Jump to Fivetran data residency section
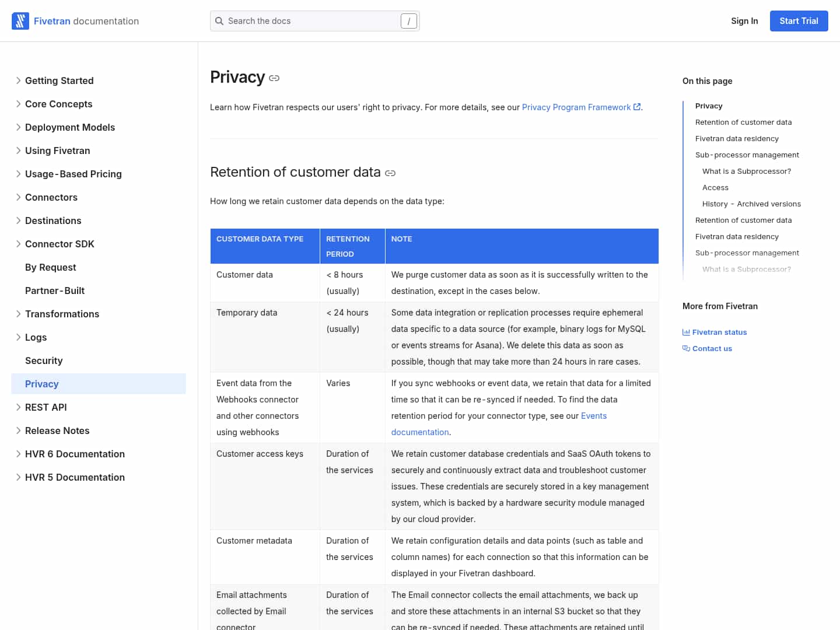840x630 pixels. tap(737, 139)
